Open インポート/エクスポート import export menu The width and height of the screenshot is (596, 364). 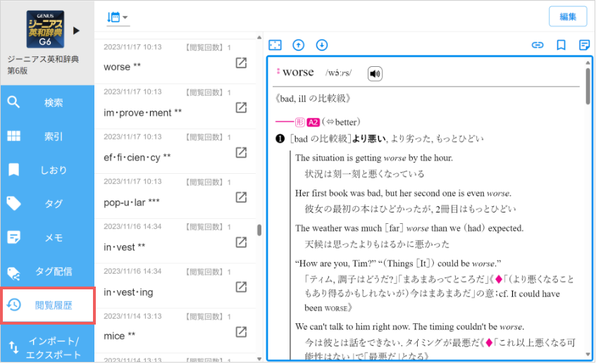(47, 347)
